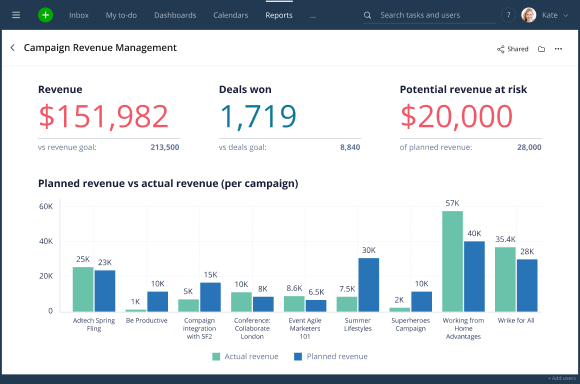Viewport: 580px width, 384px height.
Task: Click the Superheroes Campaign axis label
Action: pos(411,324)
